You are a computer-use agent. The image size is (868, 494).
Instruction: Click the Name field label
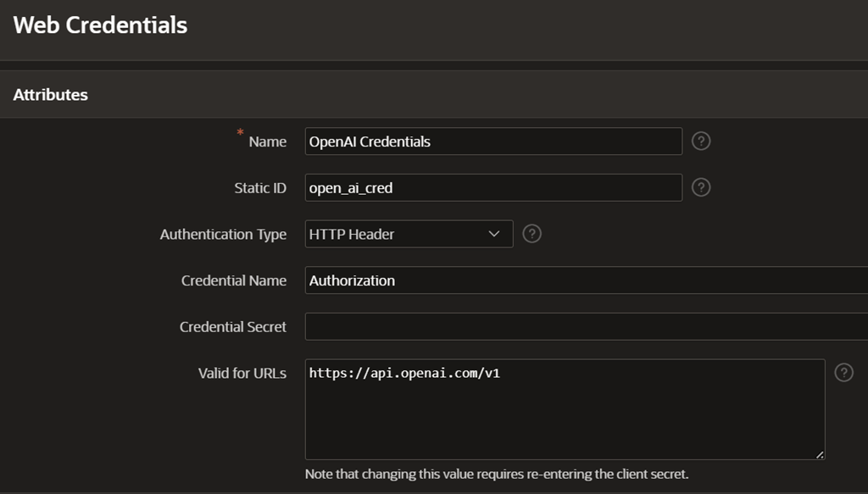coord(267,142)
